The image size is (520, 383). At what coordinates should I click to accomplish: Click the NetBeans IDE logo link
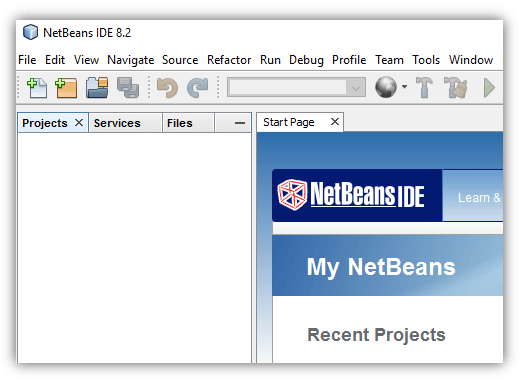pos(351,195)
